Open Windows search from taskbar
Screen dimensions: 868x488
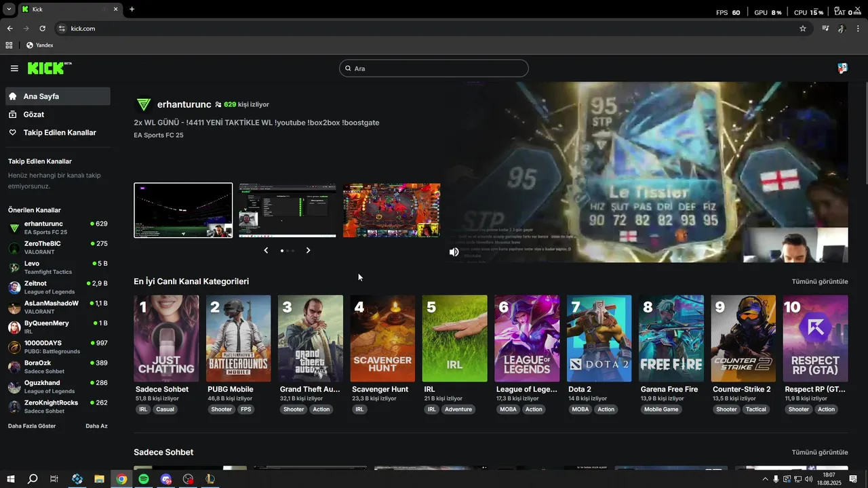pyautogui.click(x=33, y=479)
